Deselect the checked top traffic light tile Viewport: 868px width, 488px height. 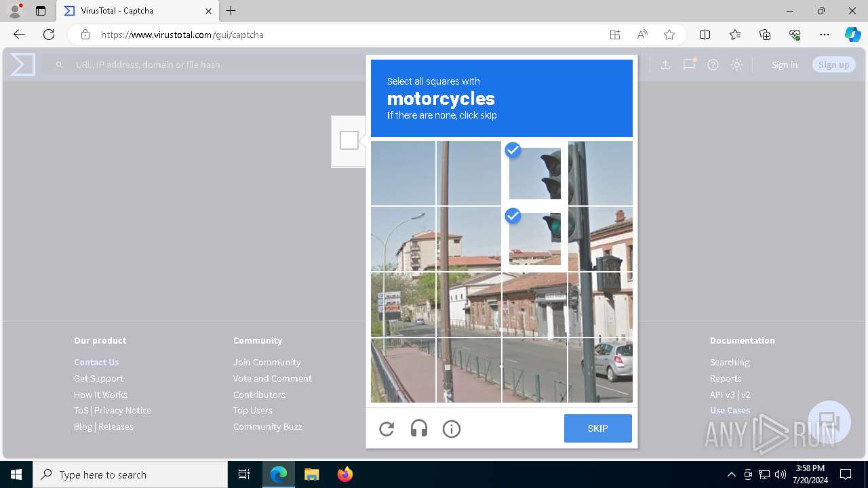[535, 173]
